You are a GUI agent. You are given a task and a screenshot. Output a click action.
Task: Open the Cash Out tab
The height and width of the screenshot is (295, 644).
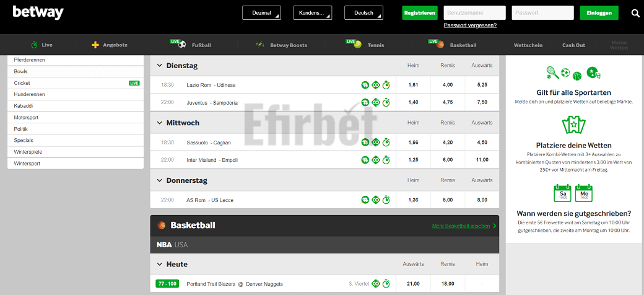(574, 45)
